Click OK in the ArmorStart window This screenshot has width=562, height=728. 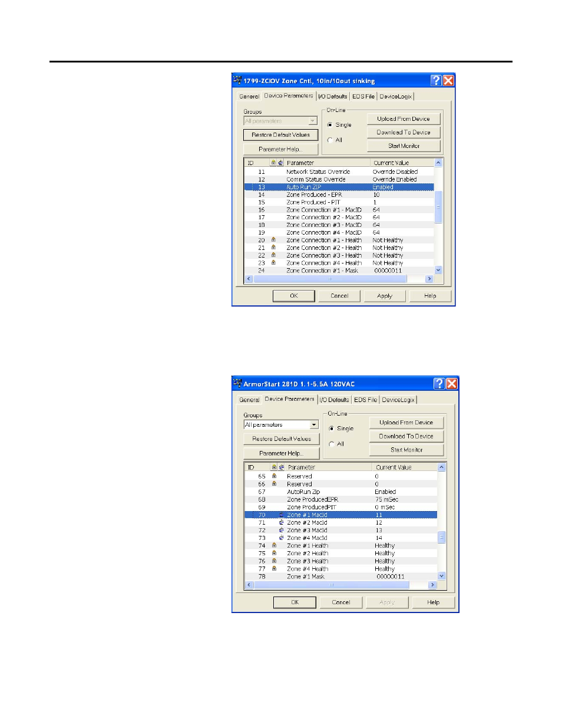tap(295, 602)
